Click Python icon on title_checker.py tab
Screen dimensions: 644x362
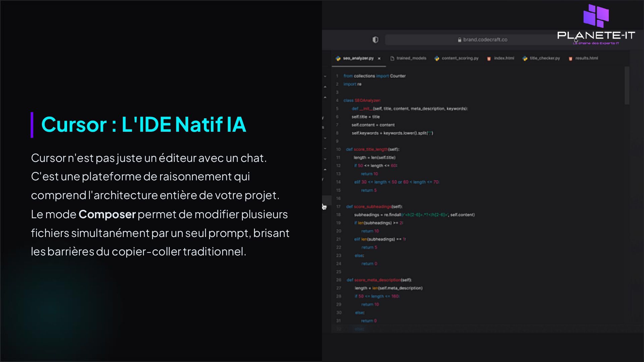[x=525, y=58]
